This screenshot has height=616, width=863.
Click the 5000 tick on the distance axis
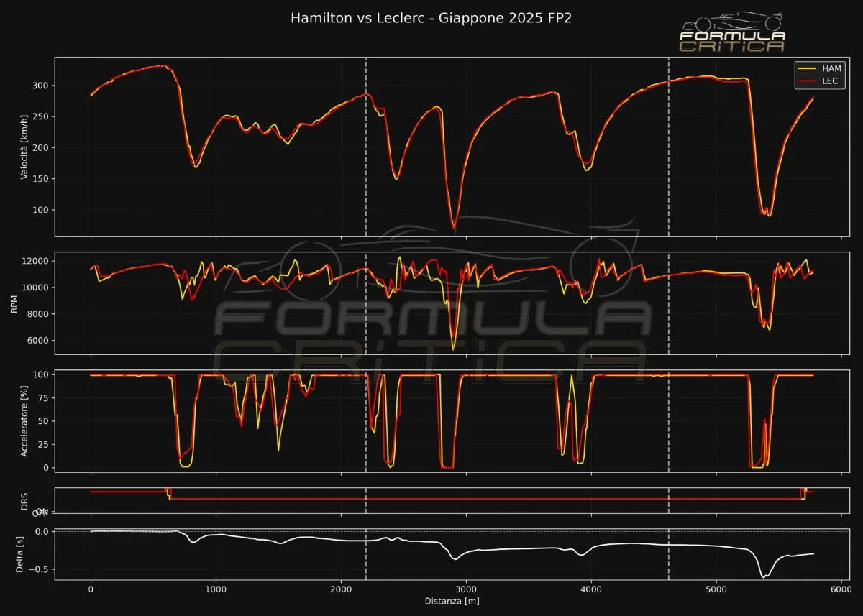[716, 589]
